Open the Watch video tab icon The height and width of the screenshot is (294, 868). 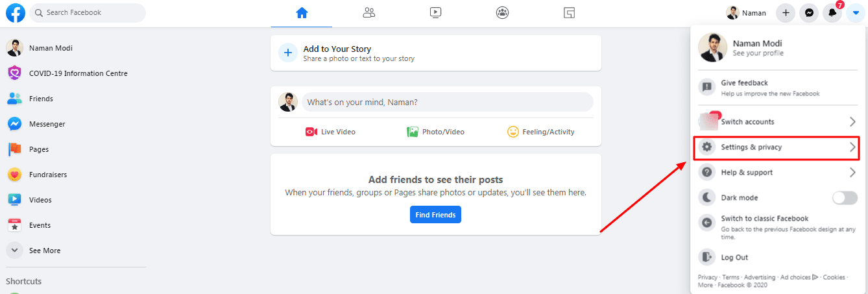coord(436,12)
